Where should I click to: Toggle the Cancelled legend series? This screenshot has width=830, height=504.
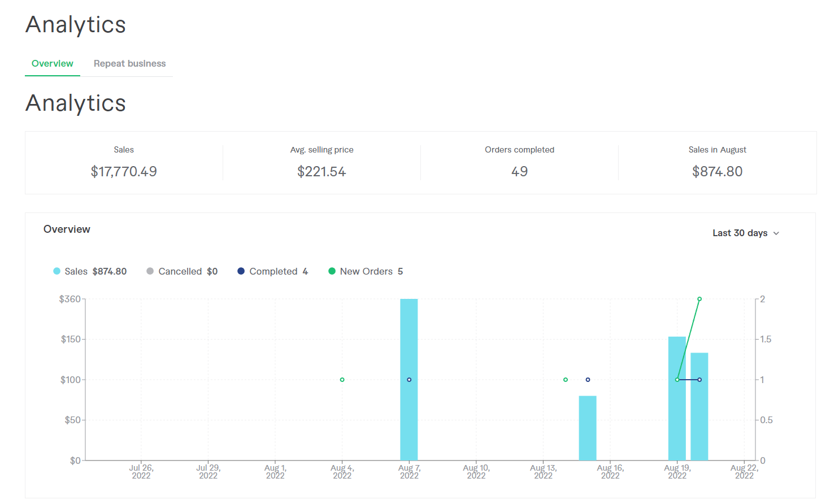tap(182, 271)
